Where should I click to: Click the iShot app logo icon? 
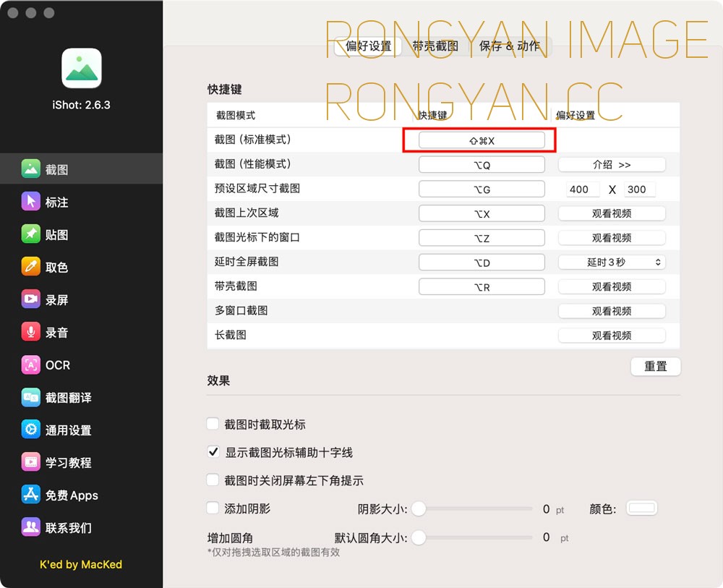coord(82,68)
